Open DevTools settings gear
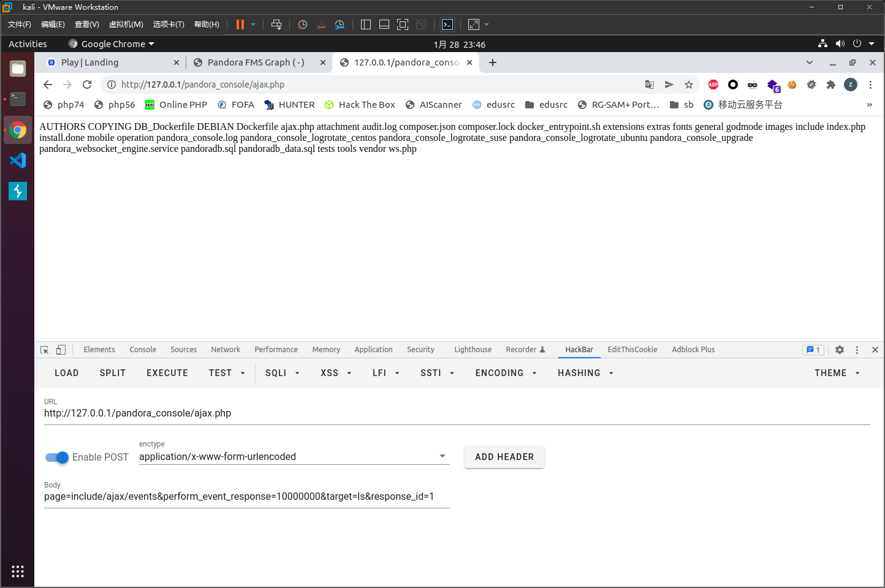 [840, 350]
